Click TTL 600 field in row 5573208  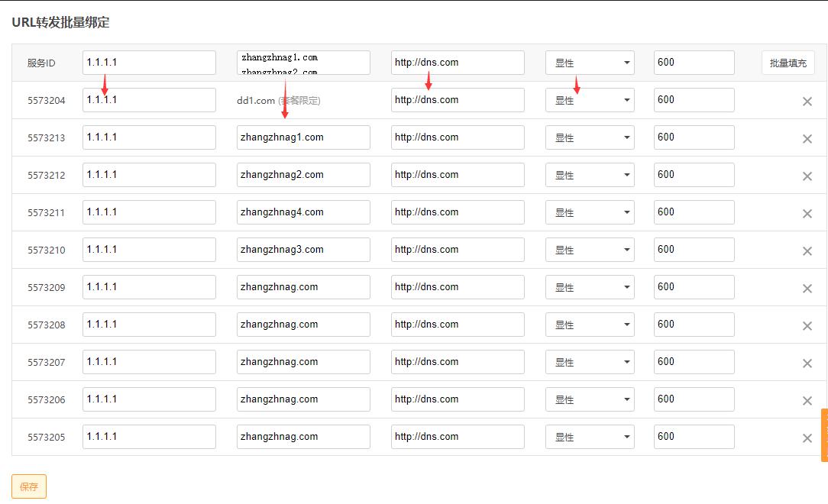694,325
